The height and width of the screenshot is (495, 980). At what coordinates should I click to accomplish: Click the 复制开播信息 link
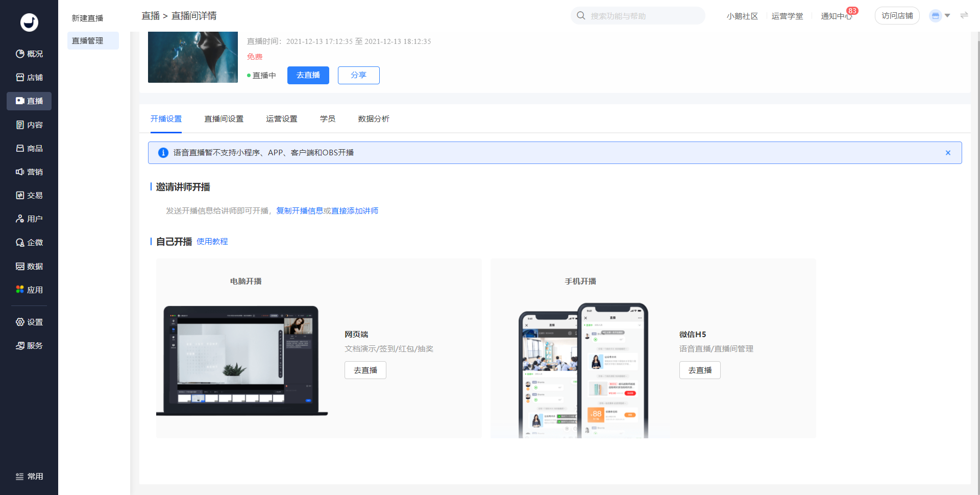(299, 210)
